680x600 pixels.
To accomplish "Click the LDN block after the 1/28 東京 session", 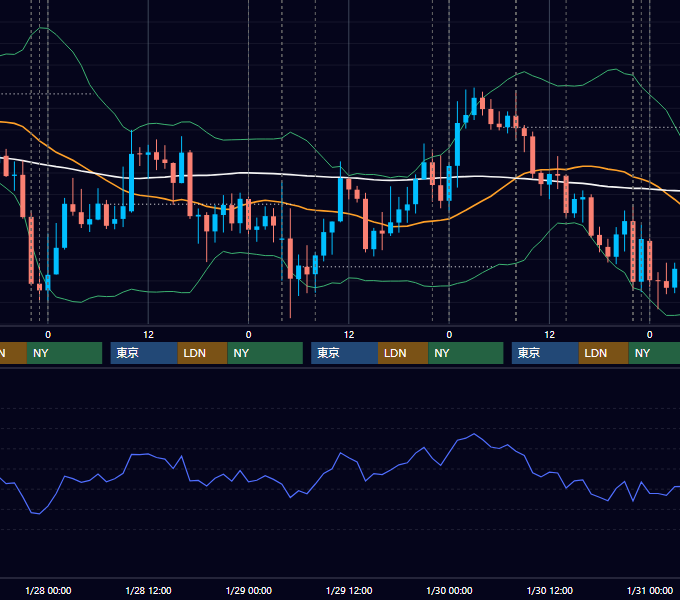I will [203, 353].
